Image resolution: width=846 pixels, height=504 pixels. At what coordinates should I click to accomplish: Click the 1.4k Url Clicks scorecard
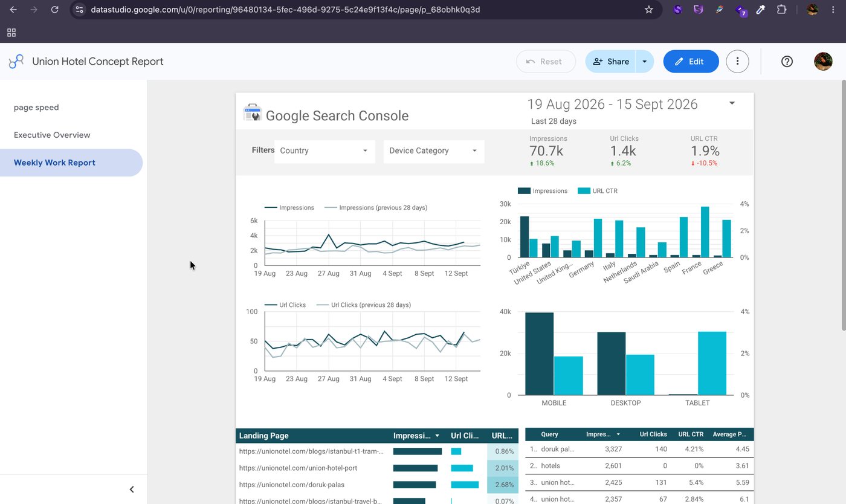pyautogui.click(x=624, y=151)
